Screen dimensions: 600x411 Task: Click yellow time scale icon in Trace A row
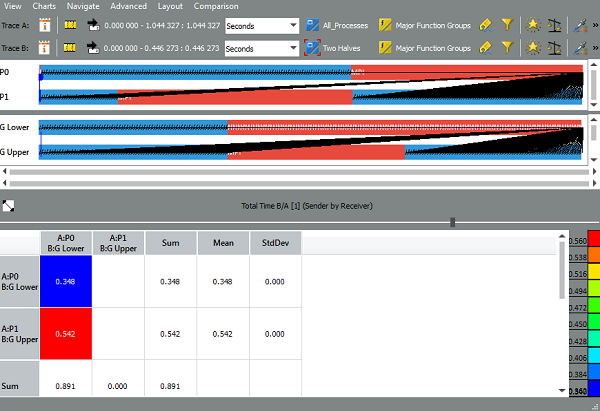coord(70,25)
